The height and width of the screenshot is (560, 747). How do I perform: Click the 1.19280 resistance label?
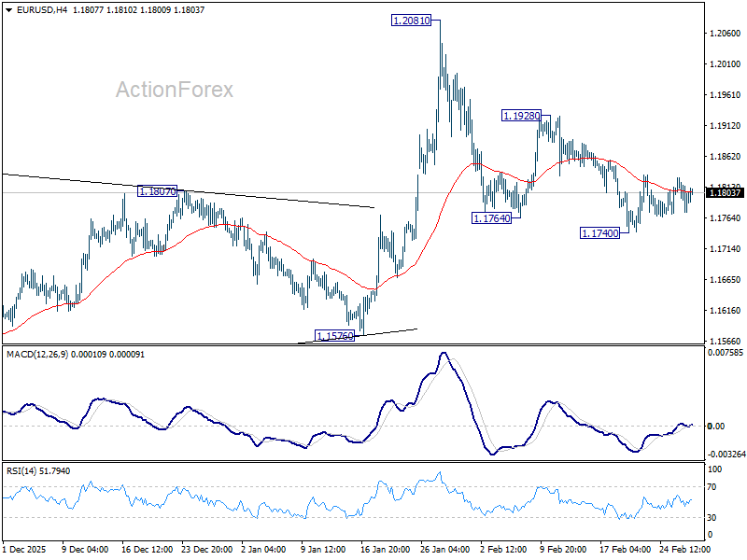coord(519,115)
